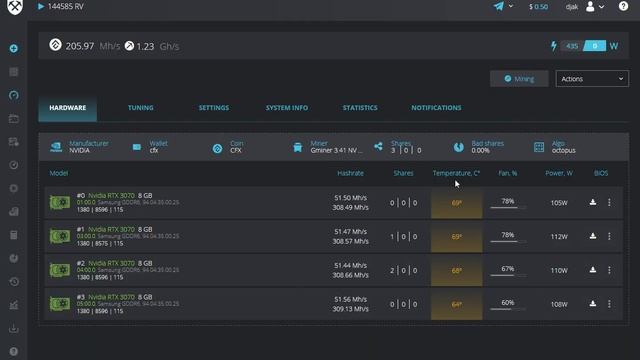Click the blue power 0 box
640x360 pixels.
coord(595,46)
